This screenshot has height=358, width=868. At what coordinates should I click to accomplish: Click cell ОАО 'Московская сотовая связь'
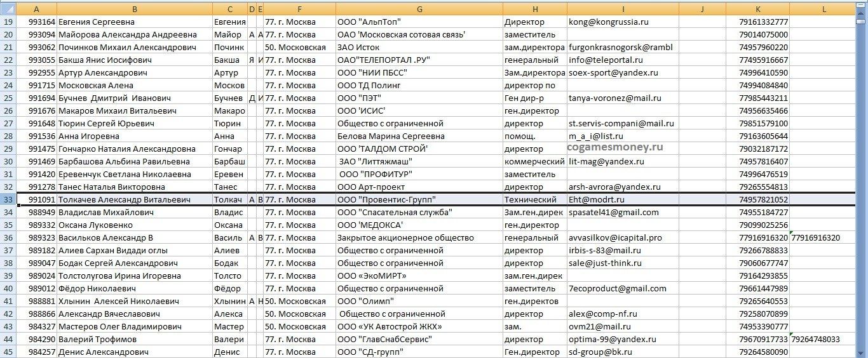419,34
